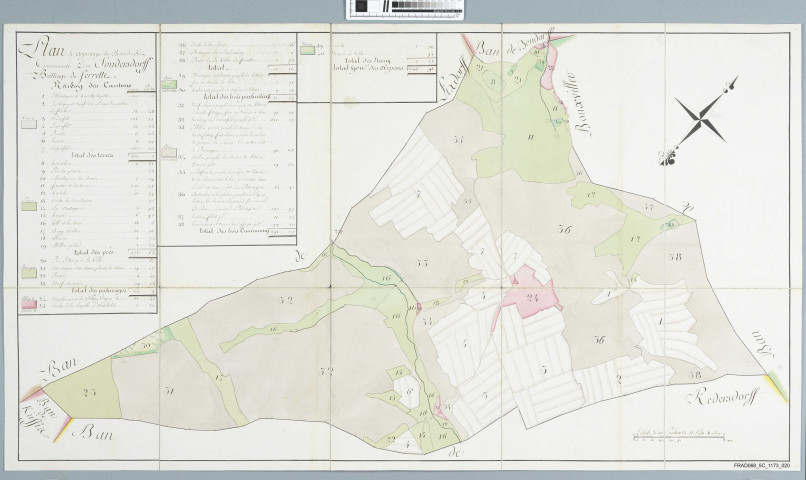Click parcel 36 in the upper center-right
The image size is (806, 480).
(565, 230)
